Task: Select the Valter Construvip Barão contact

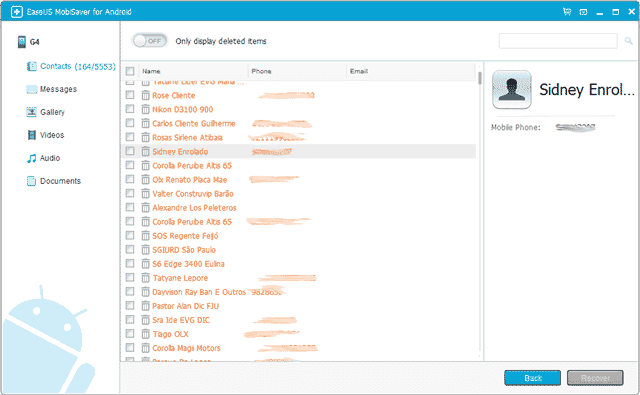Action: click(x=193, y=193)
